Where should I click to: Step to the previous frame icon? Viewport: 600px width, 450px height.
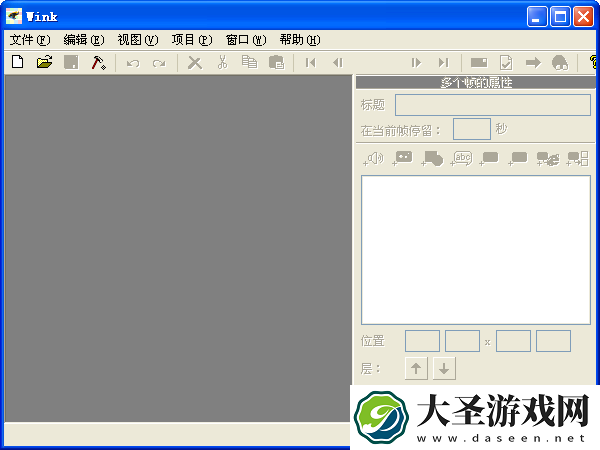[x=338, y=62]
